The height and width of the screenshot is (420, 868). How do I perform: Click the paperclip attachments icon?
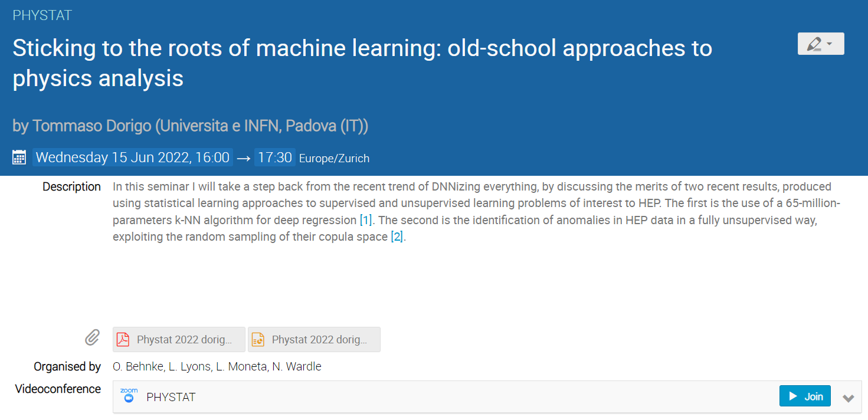click(x=92, y=338)
